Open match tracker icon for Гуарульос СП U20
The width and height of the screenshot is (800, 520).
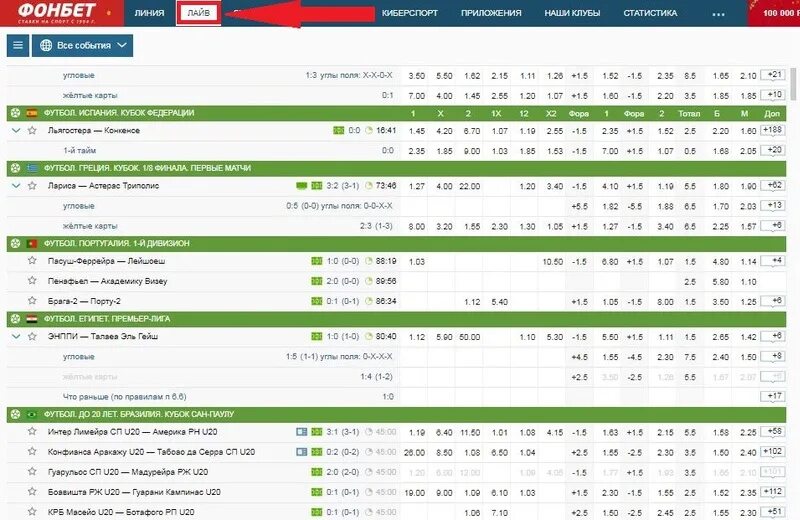(x=317, y=472)
